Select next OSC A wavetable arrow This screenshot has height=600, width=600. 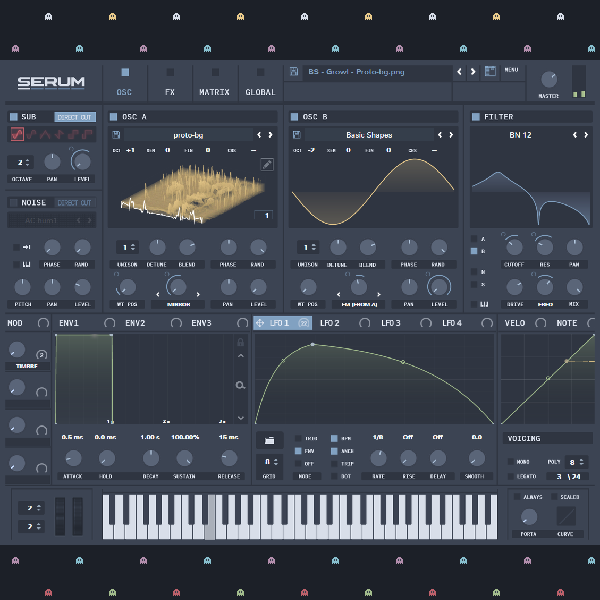[x=271, y=135]
